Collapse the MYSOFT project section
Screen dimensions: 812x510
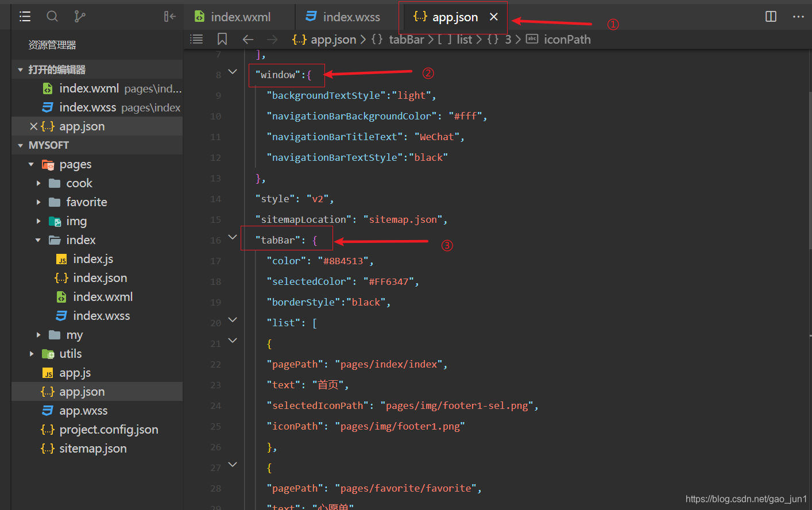click(21, 145)
